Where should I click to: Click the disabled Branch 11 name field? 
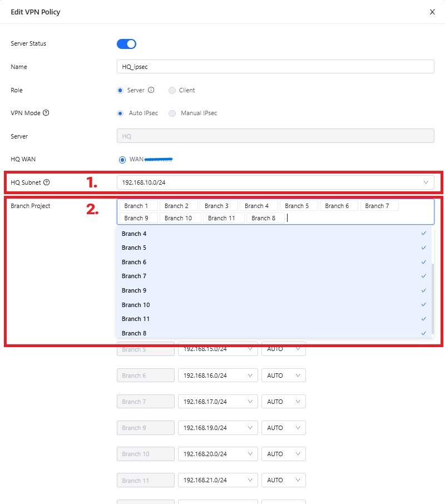tap(146, 480)
